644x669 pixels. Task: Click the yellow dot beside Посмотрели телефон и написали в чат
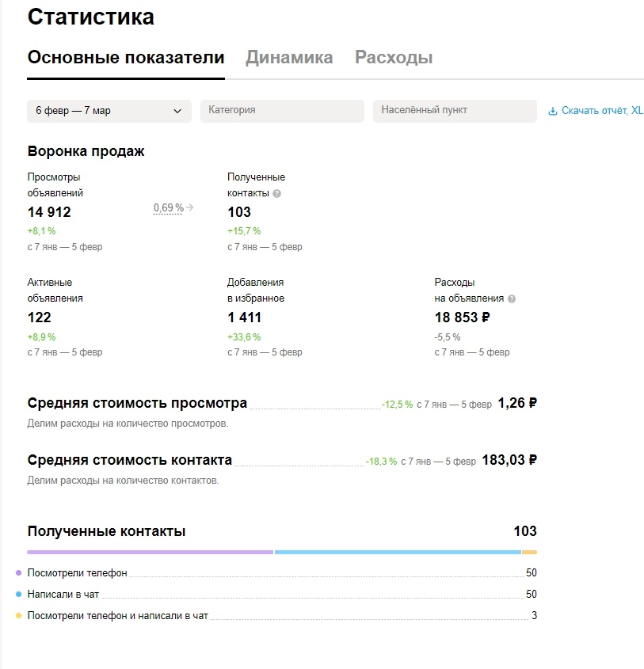coord(18,616)
